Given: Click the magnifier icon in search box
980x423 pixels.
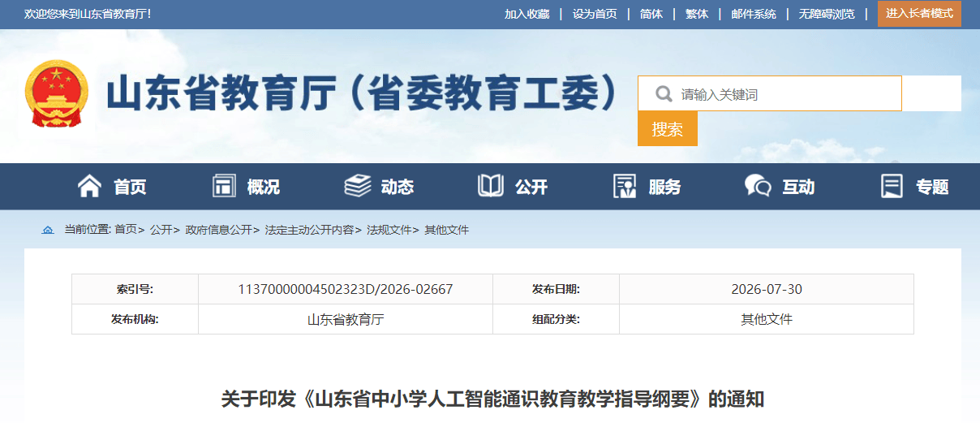Looking at the screenshot, I should click(x=664, y=94).
